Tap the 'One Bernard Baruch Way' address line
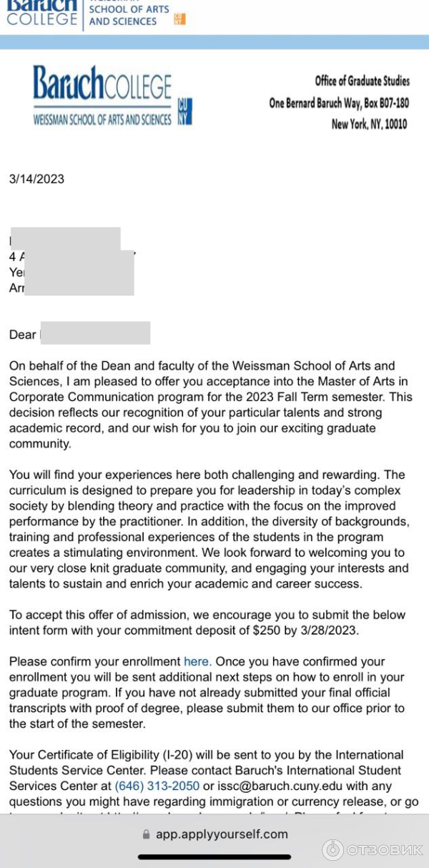The height and width of the screenshot is (868, 429). tap(339, 103)
